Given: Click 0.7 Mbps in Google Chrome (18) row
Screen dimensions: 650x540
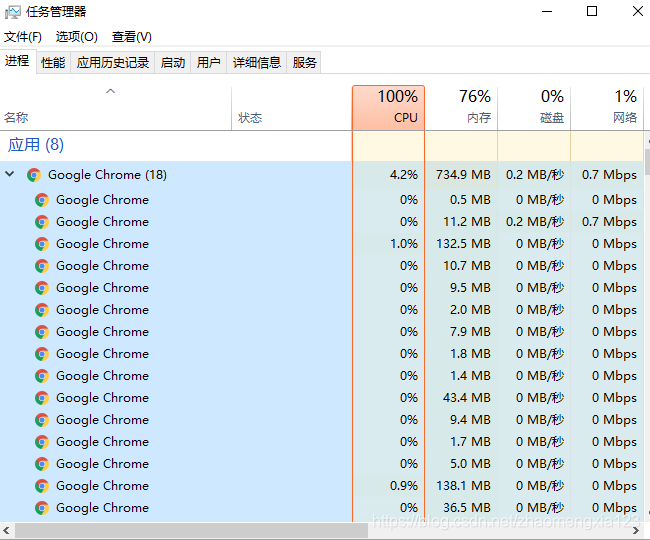Looking at the screenshot, I should coord(609,175).
